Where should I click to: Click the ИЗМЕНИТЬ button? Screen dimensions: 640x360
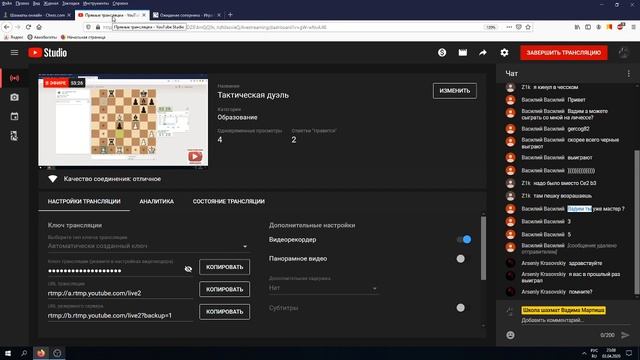tap(455, 91)
